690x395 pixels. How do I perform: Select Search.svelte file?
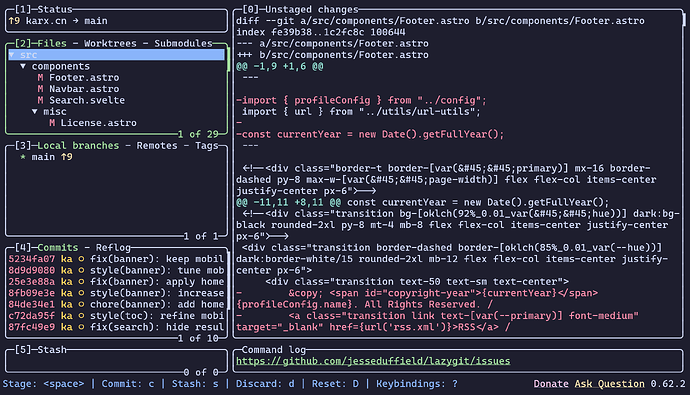pos(87,100)
